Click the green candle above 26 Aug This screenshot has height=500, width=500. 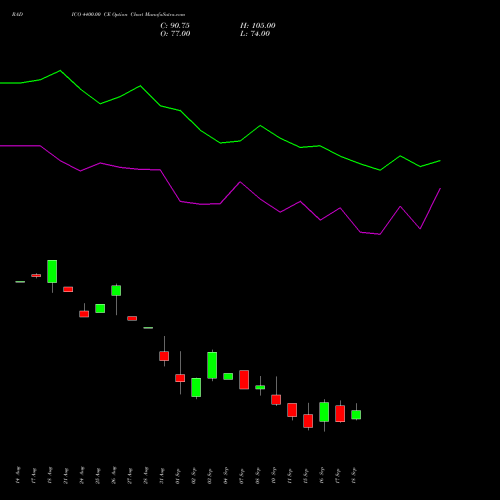[116, 290]
